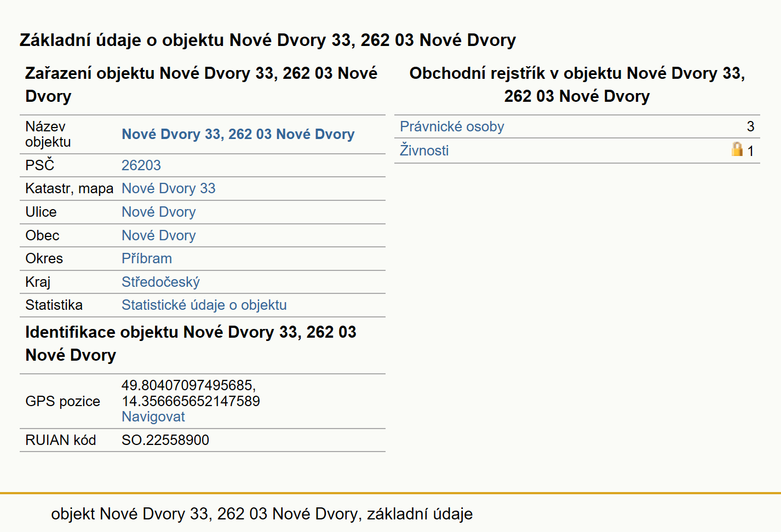Click the 'Katastr, mapa' label
This screenshot has height=532, width=781.
coord(70,188)
